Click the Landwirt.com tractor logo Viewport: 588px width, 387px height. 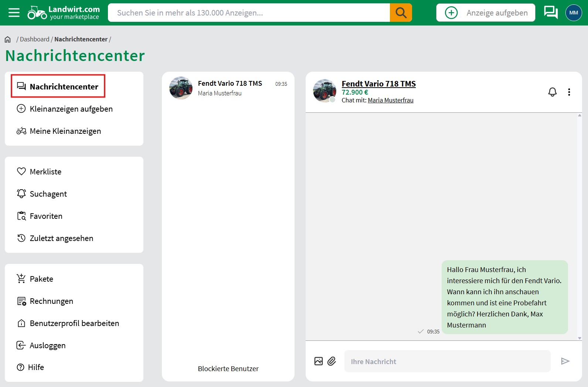coord(64,13)
